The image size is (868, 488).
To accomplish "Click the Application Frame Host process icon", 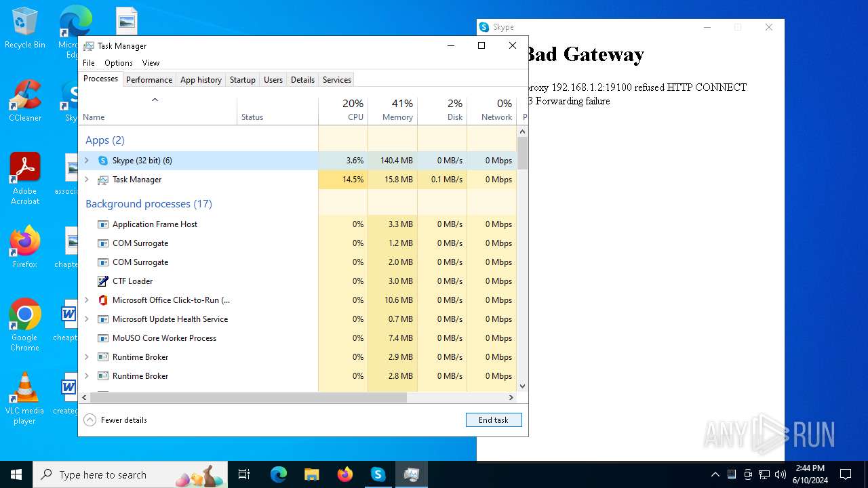I will click(103, 224).
